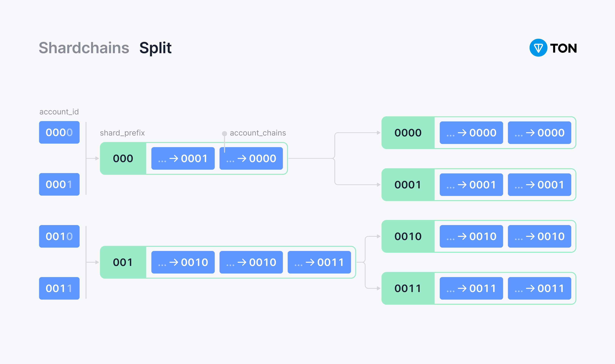This screenshot has width=615, height=364.
Task: Click the gray dot beside account_chains label
Action: point(224,133)
